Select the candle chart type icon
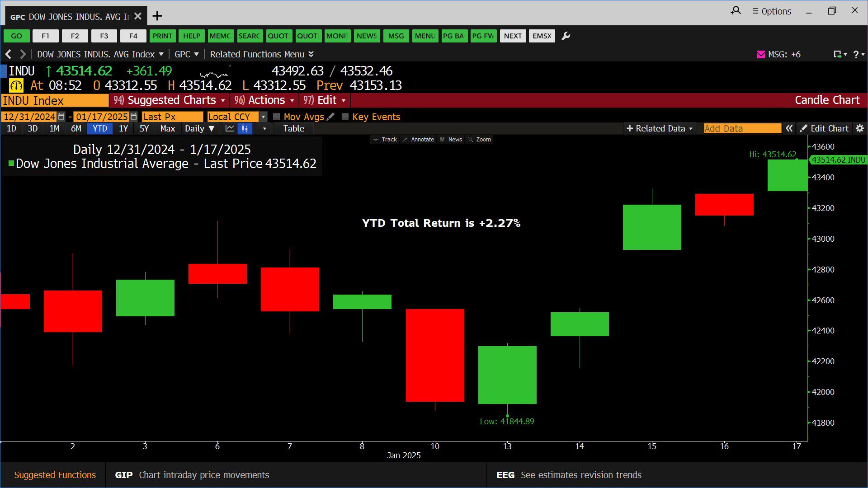This screenshot has height=488, width=868. (245, 128)
